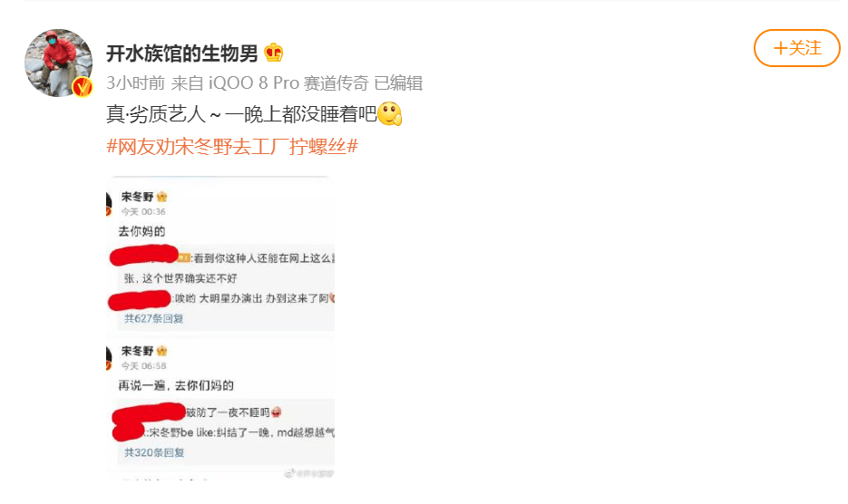This screenshot has height=504, width=848.
Task: View edit history via the 已编辑 label
Action: coord(398,82)
